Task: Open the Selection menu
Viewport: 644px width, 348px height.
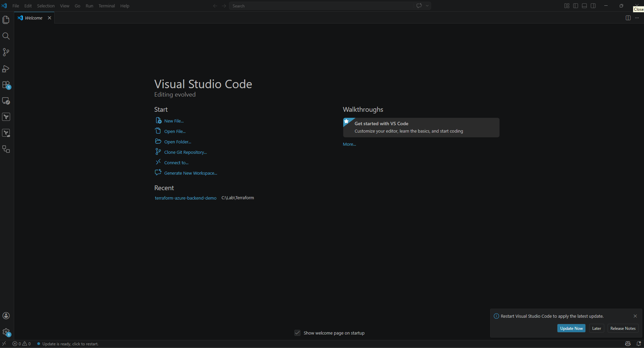Action: [x=46, y=6]
